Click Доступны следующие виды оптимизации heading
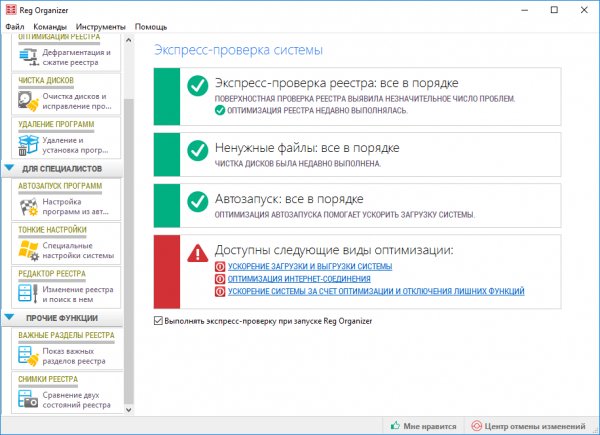600x435 pixels. point(334,250)
